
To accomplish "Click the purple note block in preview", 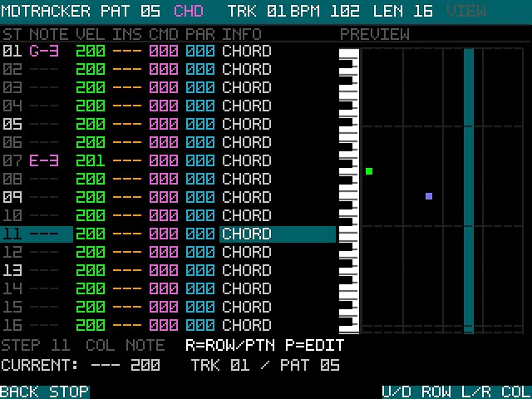I will click(429, 196).
